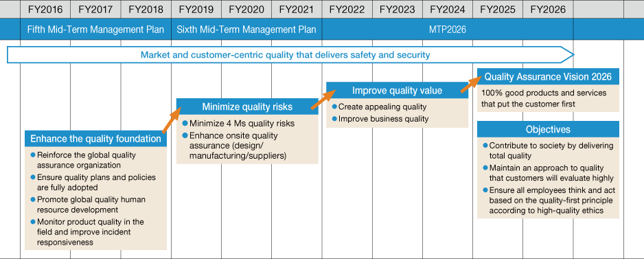Click the Minimize quality risks heading
This screenshot has height=259, width=644.
tap(247, 107)
